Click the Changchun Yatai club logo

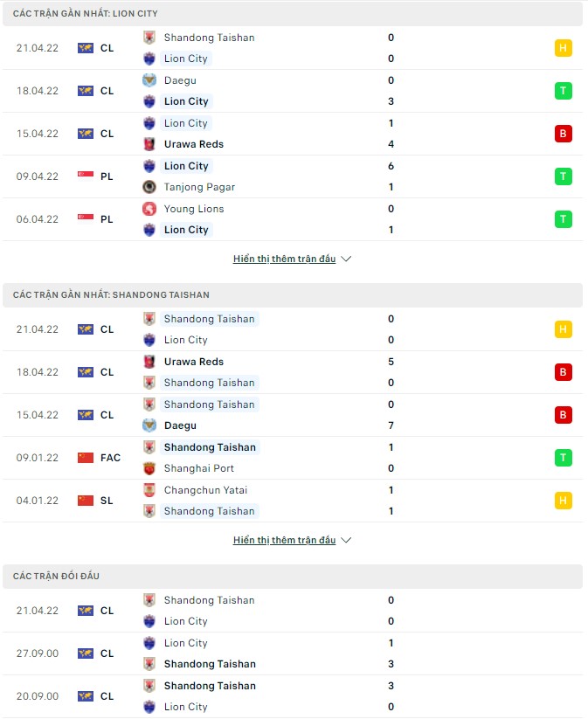click(x=149, y=490)
